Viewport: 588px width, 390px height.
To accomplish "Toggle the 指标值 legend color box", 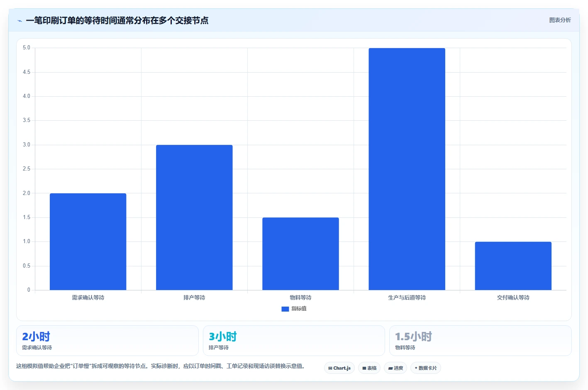I will tap(285, 309).
